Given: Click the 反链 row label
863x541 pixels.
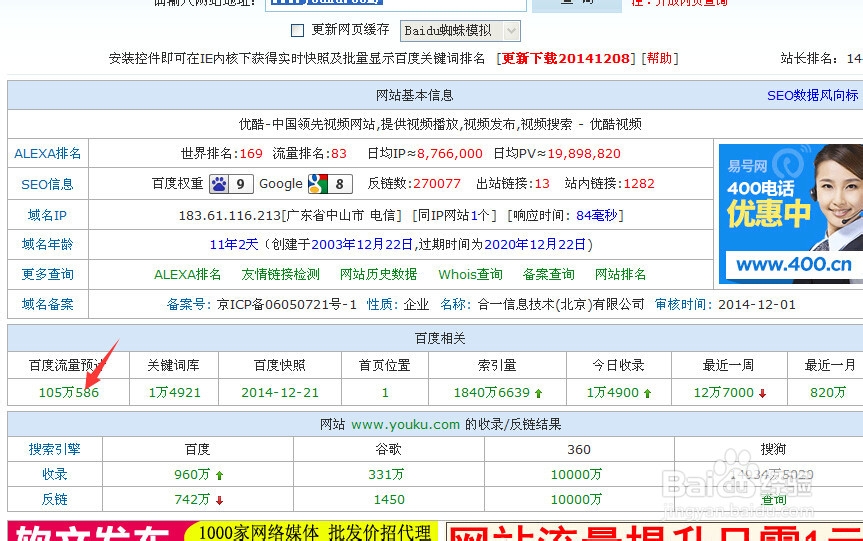Looking at the screenshot, I should click(x=54, y=499).
